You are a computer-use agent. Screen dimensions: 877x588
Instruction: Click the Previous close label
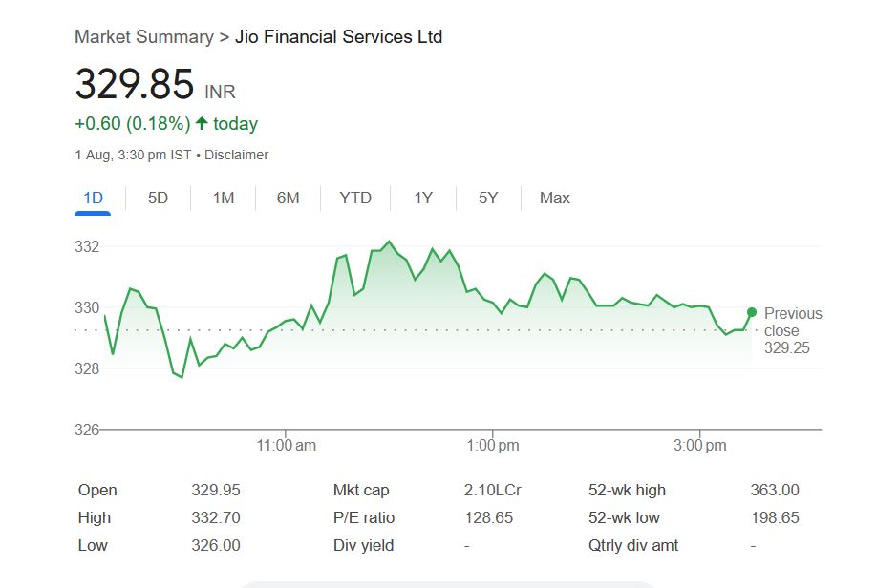click(792, 322)
